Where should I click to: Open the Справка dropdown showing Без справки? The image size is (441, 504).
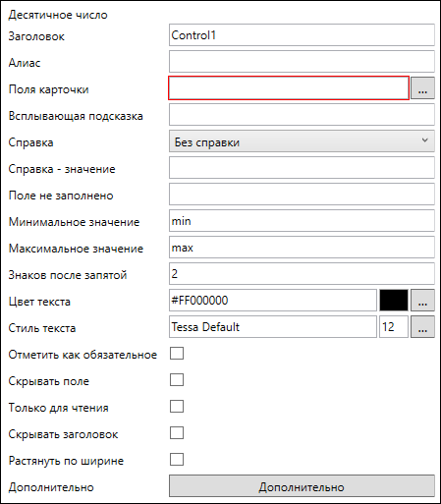(x=302, y=141)
